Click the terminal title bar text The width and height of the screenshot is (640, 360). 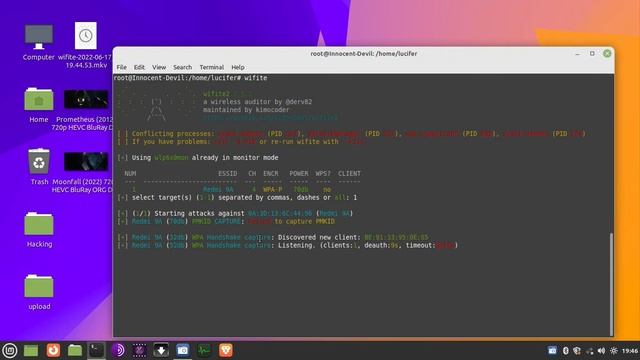click(x=363, y=53)
